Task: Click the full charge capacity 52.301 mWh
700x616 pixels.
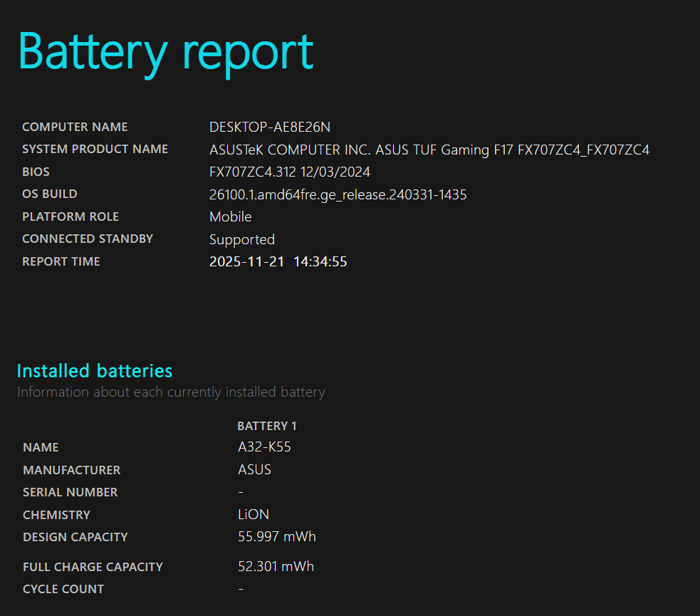Action: 276,567
